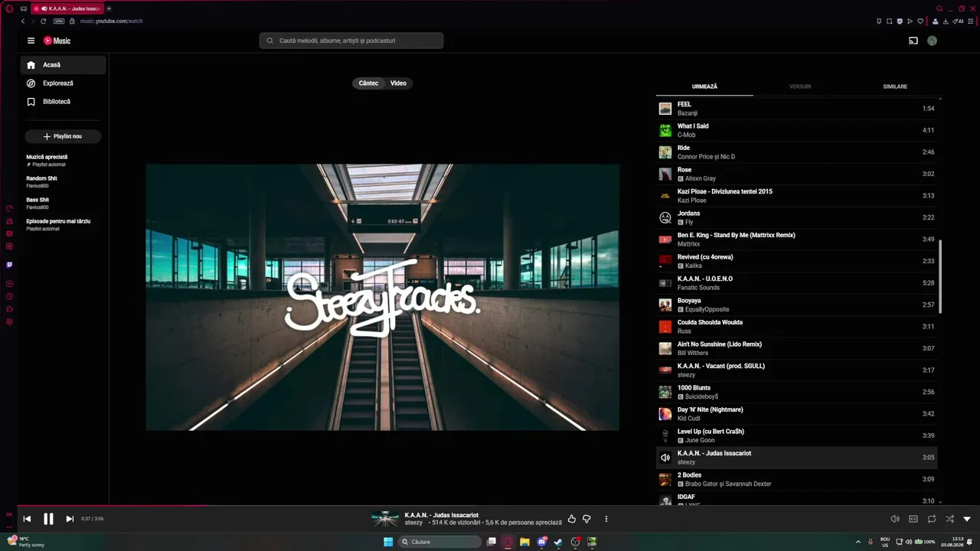Open the VERSURI tab

[x=800, y=86]
